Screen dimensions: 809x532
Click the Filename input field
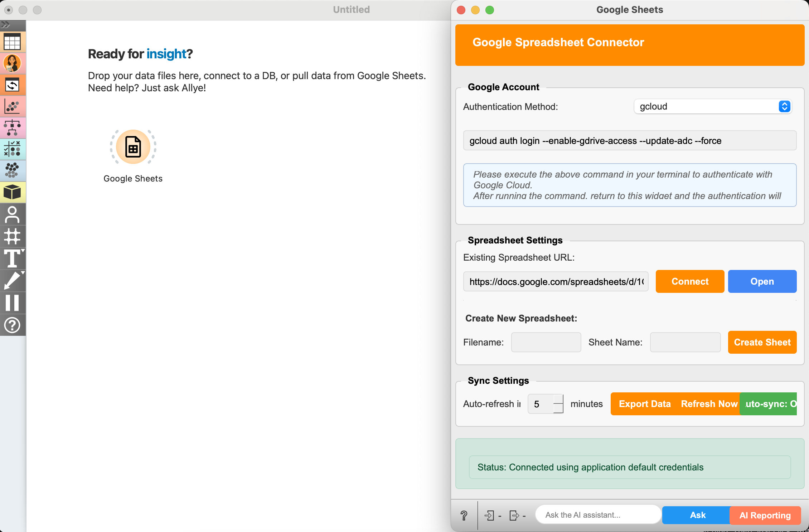pos(546,342)
